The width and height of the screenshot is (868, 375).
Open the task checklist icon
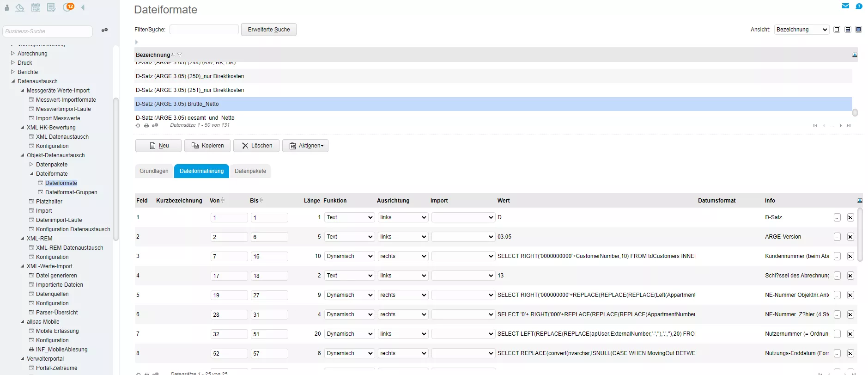click(51, 7)
